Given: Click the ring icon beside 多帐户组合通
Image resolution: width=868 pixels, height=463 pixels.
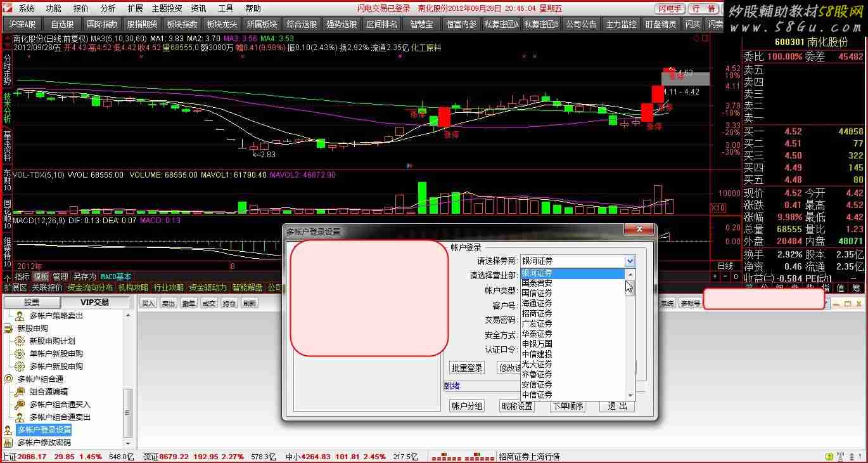Looking at the screenshot, I should (x=8, y=379).
